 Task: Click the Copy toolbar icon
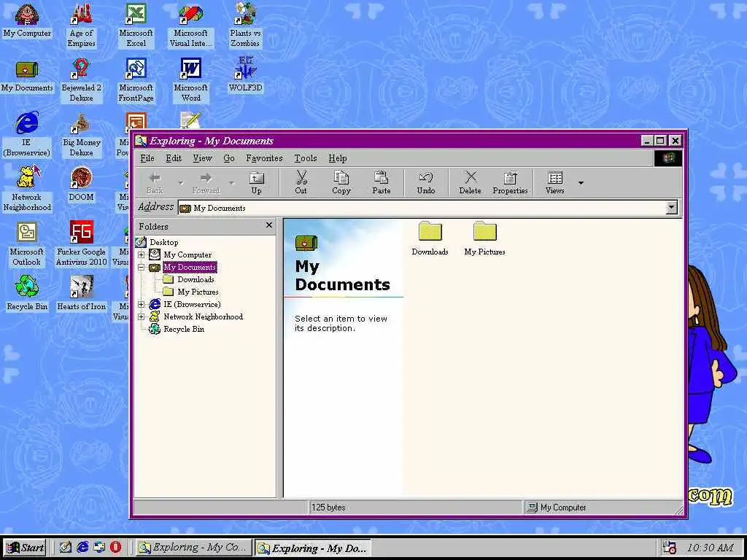[x=341, y=183]
